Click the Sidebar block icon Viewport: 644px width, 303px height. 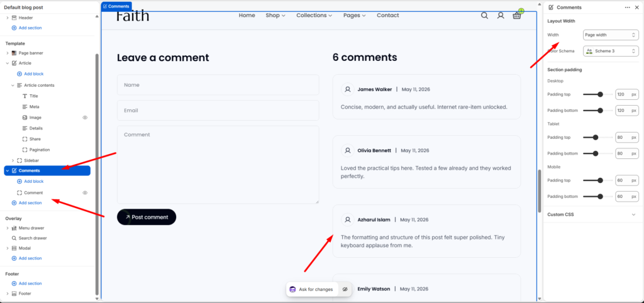pyautogui.click(x=19, y=160)
